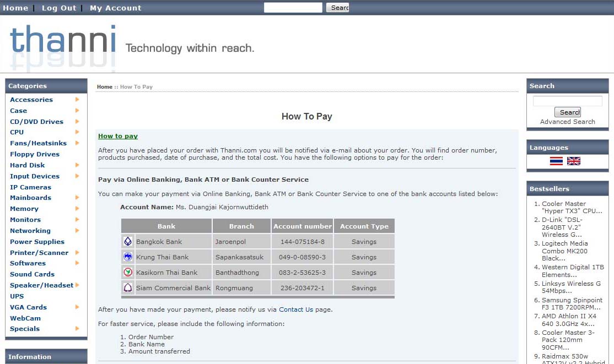Expand the CPU category arrow
Viewport: 614px width, 364px height.
77,132
